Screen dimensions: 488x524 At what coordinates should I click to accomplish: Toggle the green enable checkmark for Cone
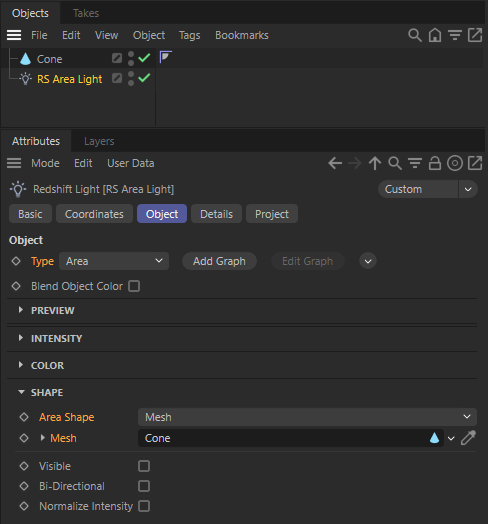click(x=144, y=58)
